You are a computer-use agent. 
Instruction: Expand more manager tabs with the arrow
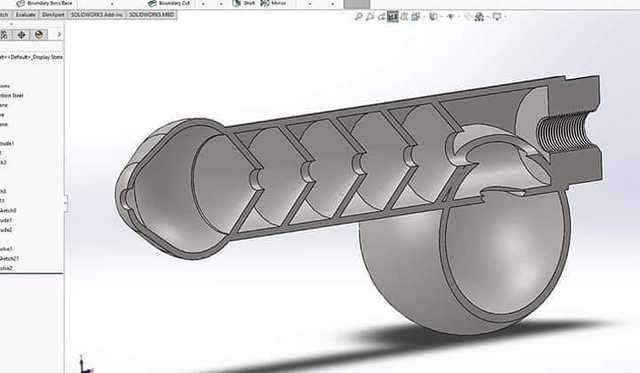59,35
